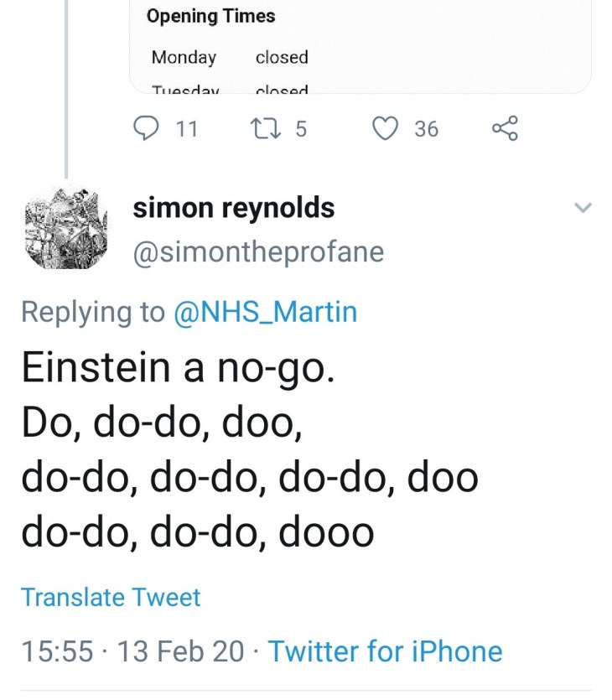Screen dimensions: 612x700
Task: Click the partially visible Tuesday row
Action: tap(229, 89)
